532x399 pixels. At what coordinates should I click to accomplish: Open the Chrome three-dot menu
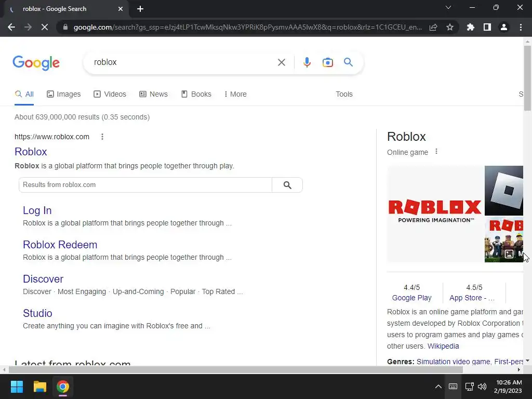click(x=521, y=27)
